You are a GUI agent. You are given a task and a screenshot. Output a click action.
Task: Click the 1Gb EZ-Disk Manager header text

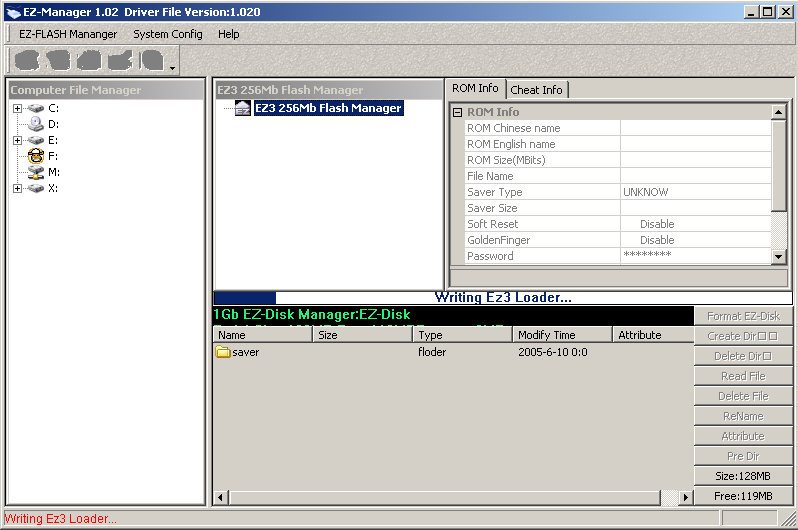tap(311, 315)
